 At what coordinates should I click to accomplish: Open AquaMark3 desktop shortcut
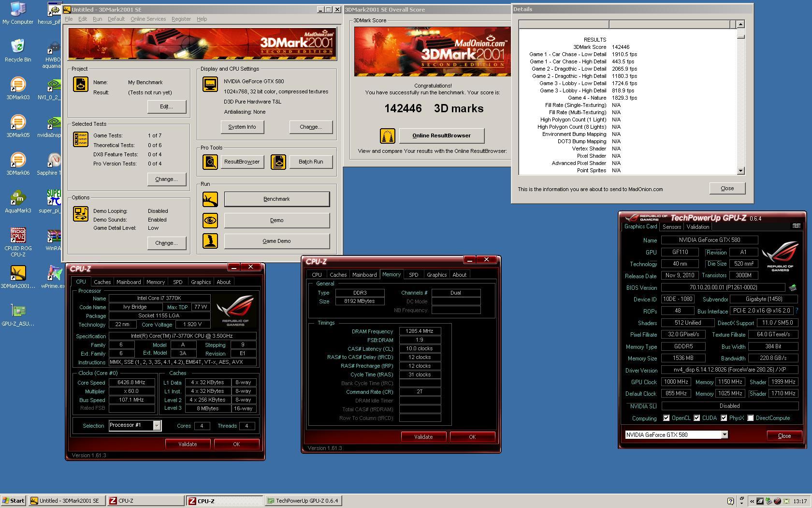17,202
